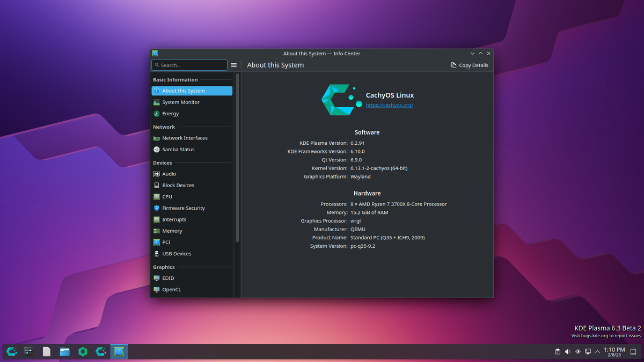Open Network Interfaces information
644x362 pixels.
(x=185, y=138)
